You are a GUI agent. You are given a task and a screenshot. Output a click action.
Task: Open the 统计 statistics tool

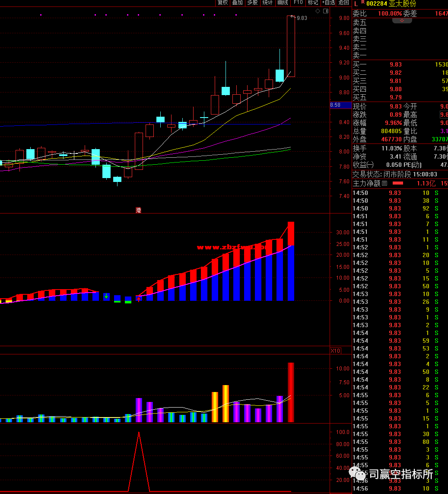click(267, 3)
